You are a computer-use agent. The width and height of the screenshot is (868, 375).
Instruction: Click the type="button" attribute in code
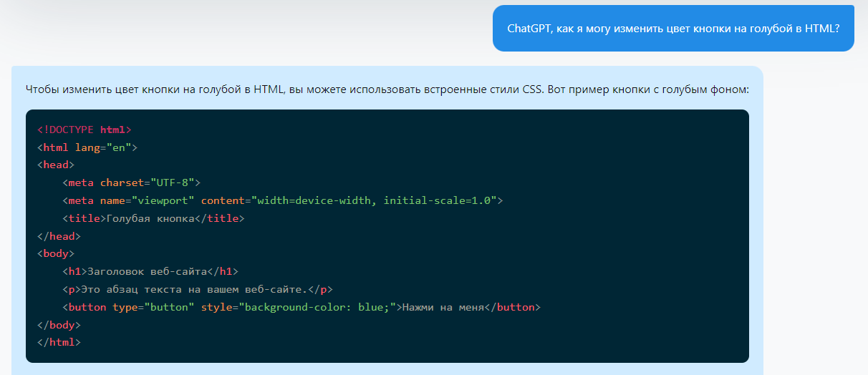(x=153, y=307)
